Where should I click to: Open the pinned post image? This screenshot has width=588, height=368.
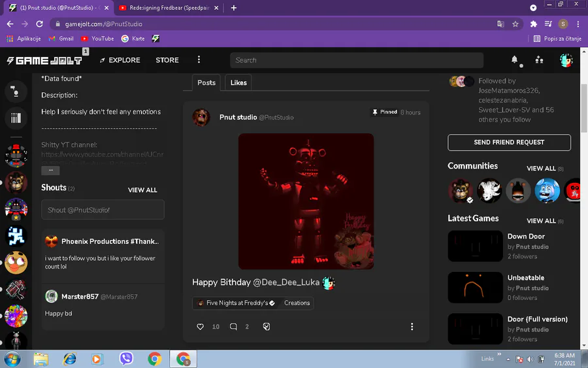coord(306,201)
